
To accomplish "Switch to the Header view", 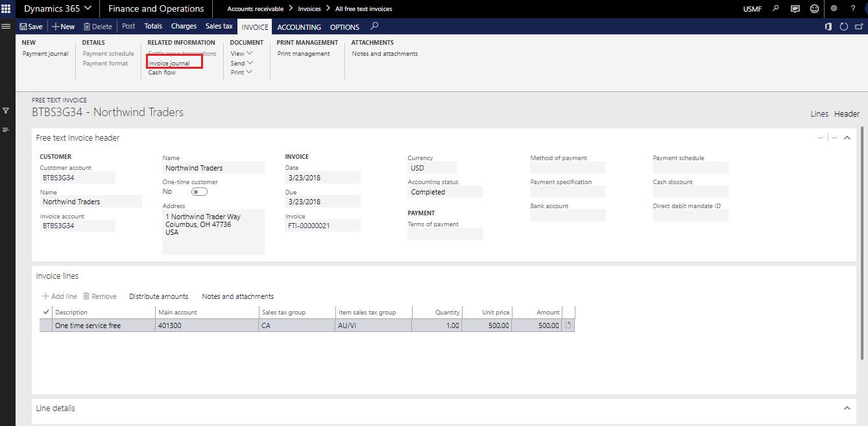I will click(x=847, y=114).
